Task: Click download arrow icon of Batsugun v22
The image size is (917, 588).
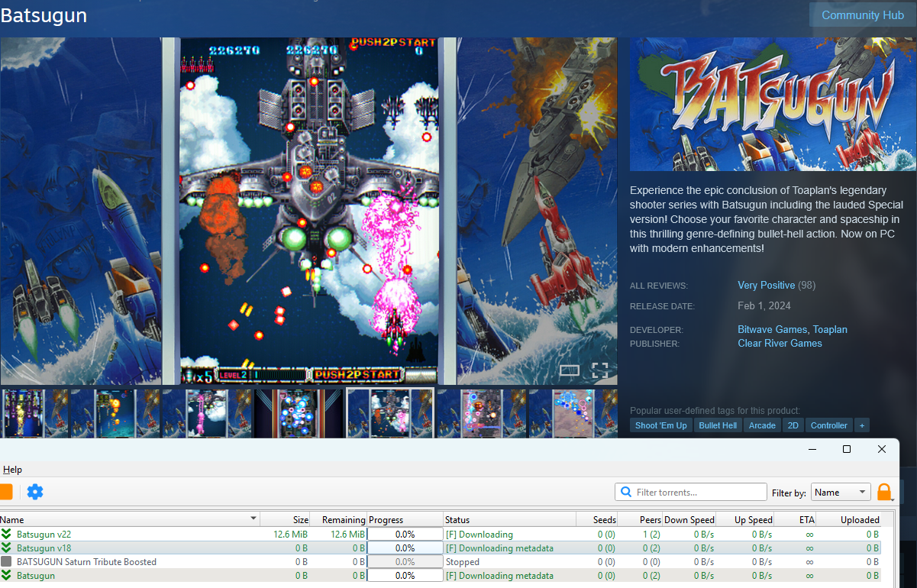Action: tap(6, 535)
